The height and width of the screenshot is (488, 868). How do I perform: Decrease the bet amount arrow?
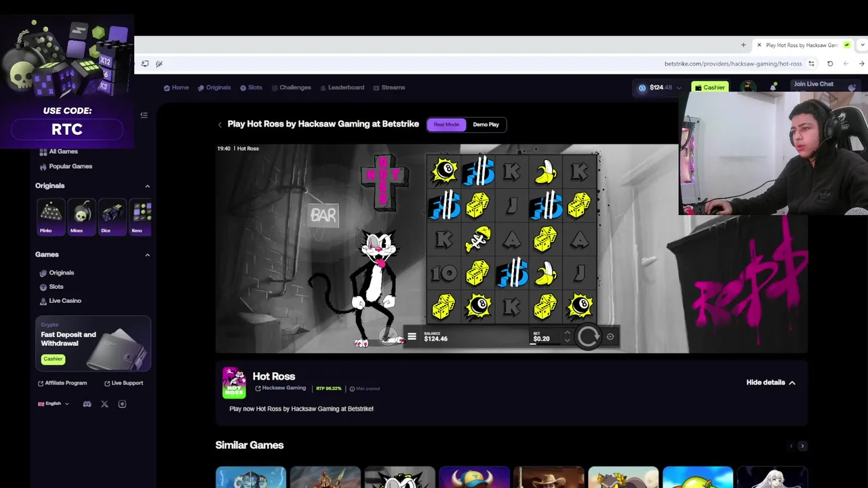567,340
